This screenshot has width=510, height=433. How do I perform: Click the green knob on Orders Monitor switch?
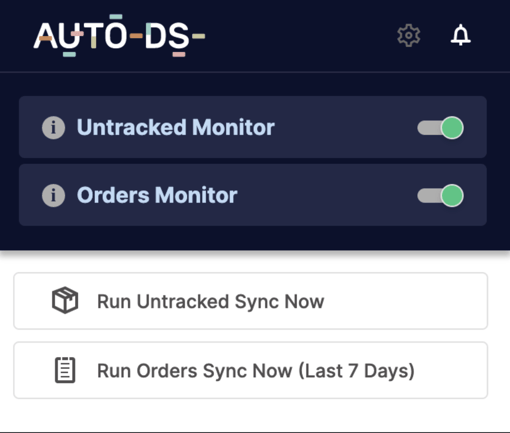pyautogui.click(x=452, y=195)
